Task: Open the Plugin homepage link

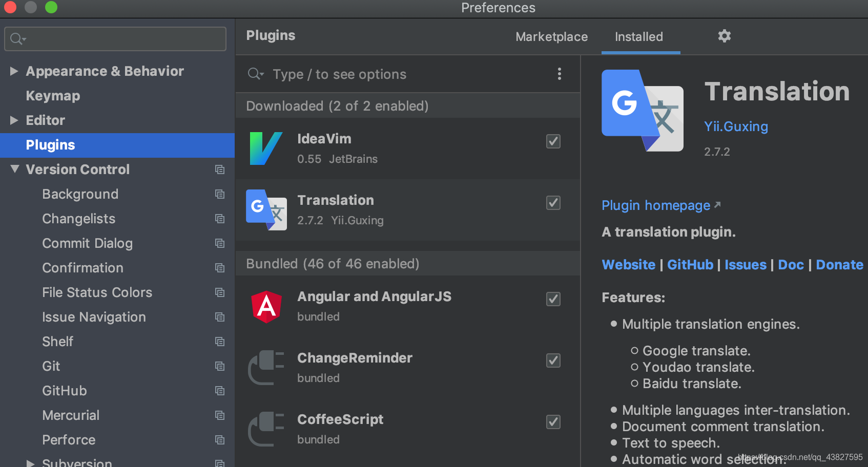Action: (x=661, y=205)
